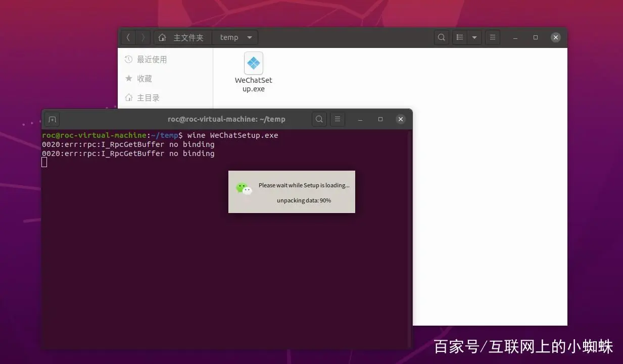Screen dimensions: 623x364
Task: Open the file manager hamburger menu
Action: coord(493,37)
